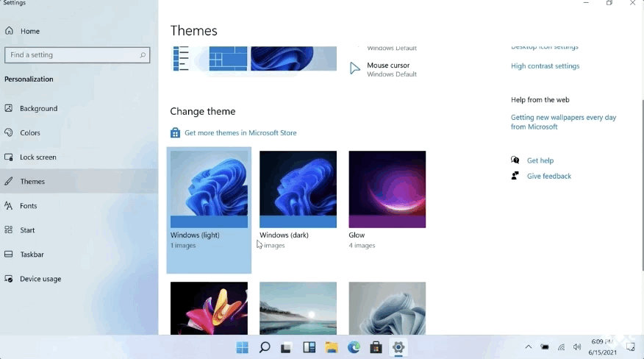Click the Fonts icon
The width and height of the screenshot is (644, 359).
[x=9, y=205]
